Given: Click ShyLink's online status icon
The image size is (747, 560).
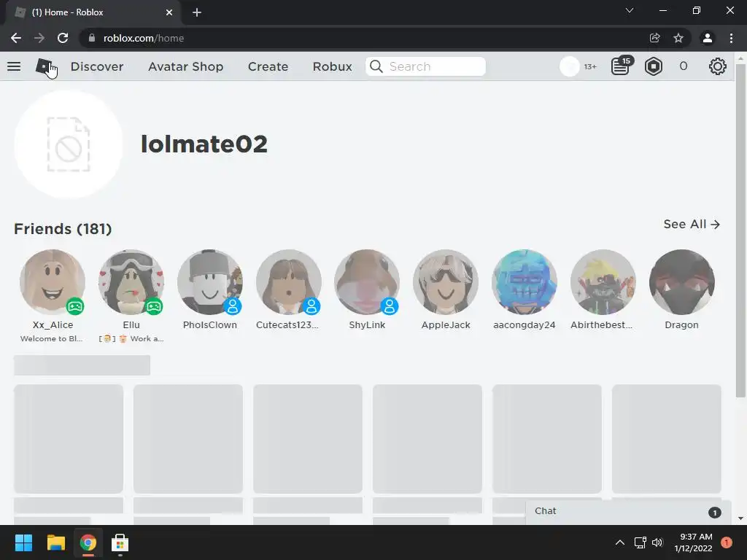Looking at the screenshot, I should 390,306.
